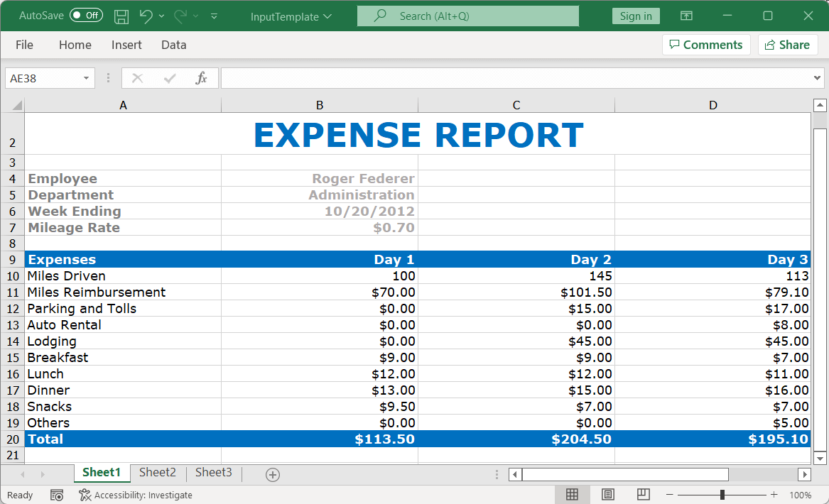Viewport: 829px width, 504px height.
Task: Expand the Name Box dropdown arrow
Action: [x=86, y=78]
